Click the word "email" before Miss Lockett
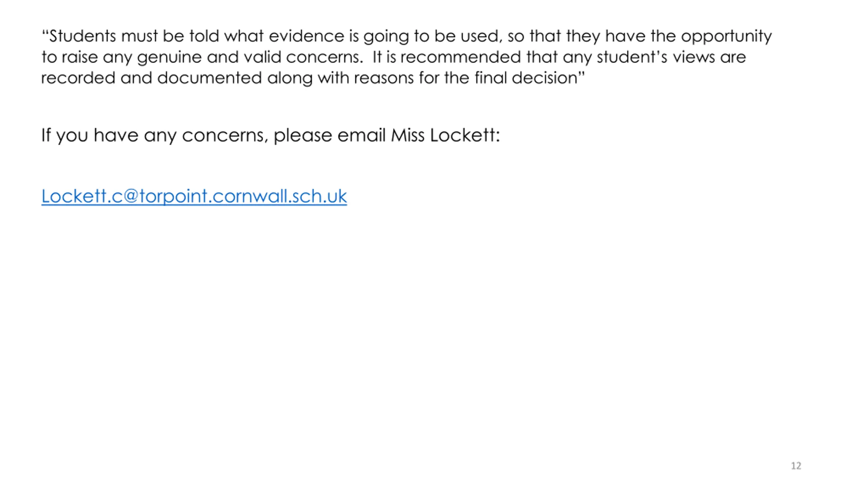This screenshot has width=868, height=488. click(x=361, y=135)
